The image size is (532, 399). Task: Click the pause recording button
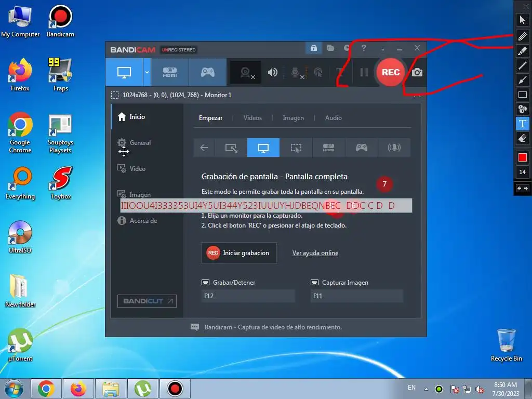[x=364, y=72]
